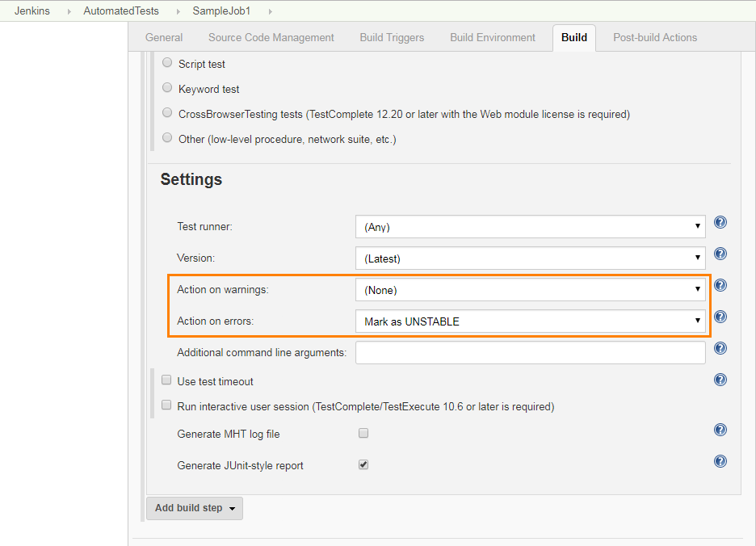The height and width of the screenshot is (546, 756).
Task: Go to Jenkins home breadcrumb
Action: (x=32, y=11)
